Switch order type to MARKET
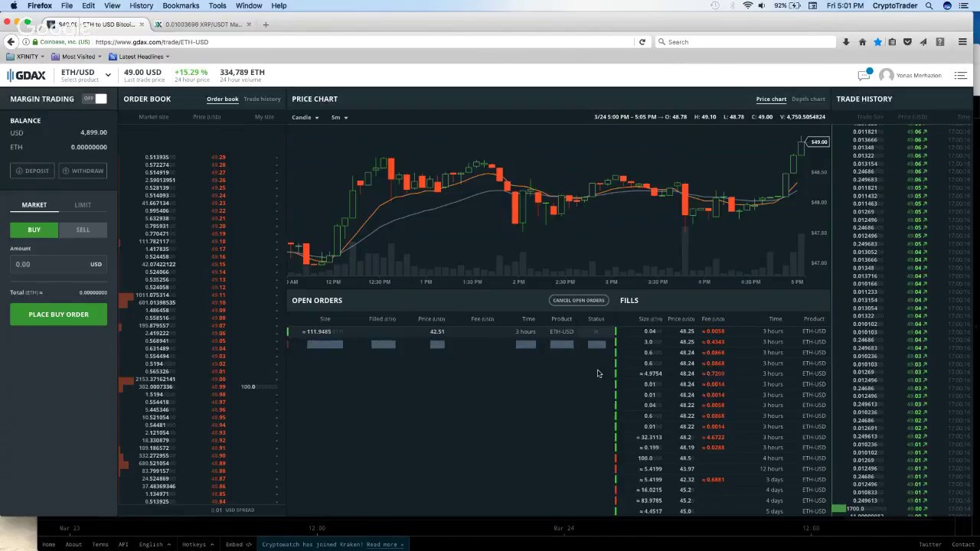The width and height of the screenshot is (980, 551). [x=34, y=205]
